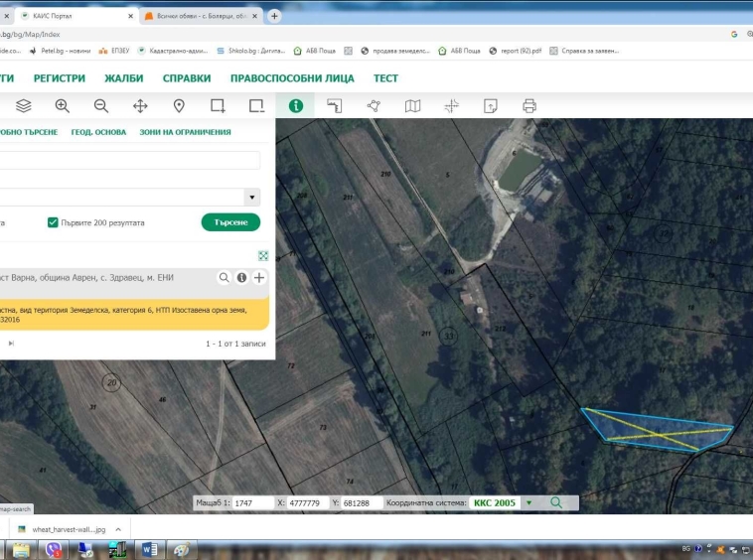Open the Кадастрално-адми... bookmark
The height and width of the screenshot is (560, 753).
tap(173, 51)
